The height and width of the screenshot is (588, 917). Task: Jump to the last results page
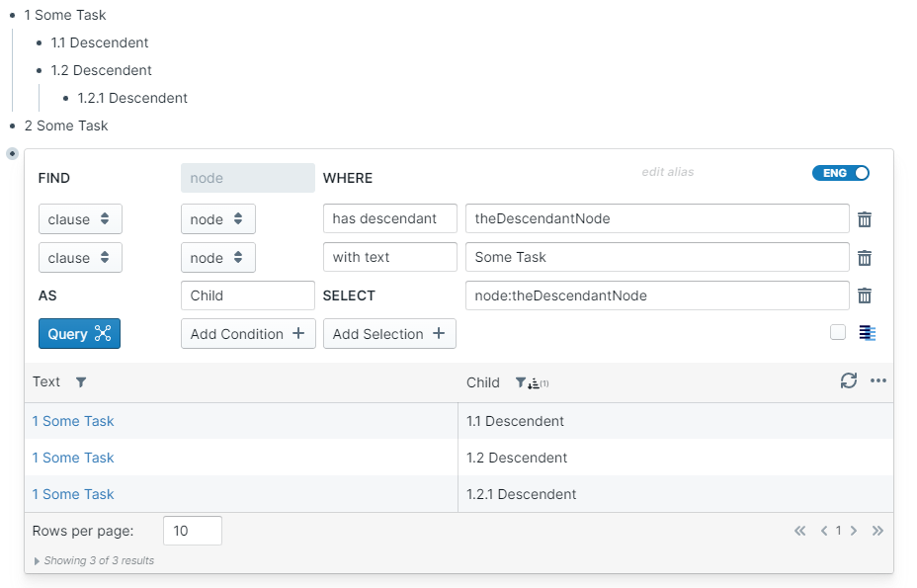[877, 531]
